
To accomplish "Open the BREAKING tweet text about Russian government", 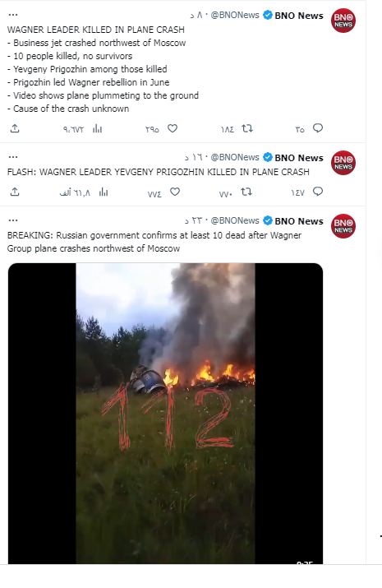I will click(x=154, y=242).
